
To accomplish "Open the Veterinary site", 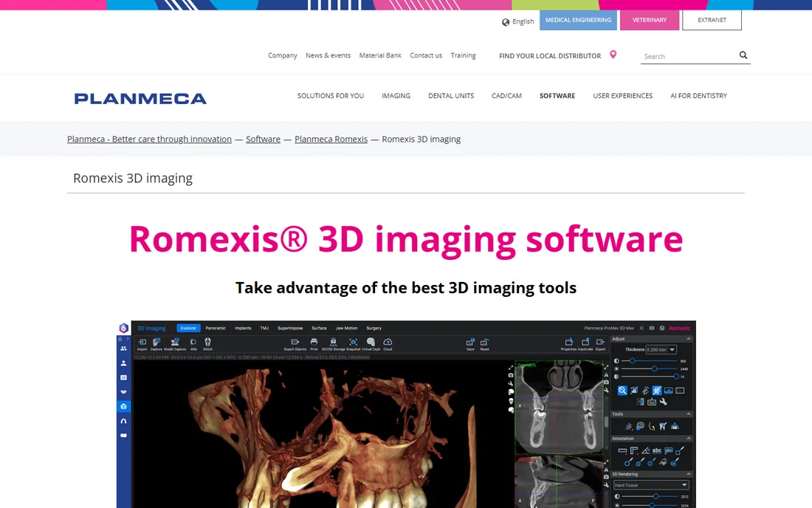I will [650, 20].
